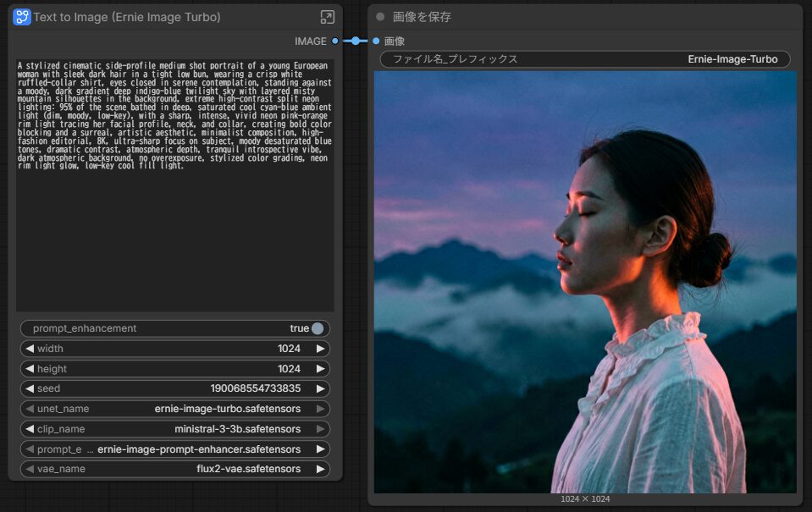Screen dimensions: 812x512
Task: Collapse the 画像を保存 node via its gray dot
Action: tap(380, 17)
